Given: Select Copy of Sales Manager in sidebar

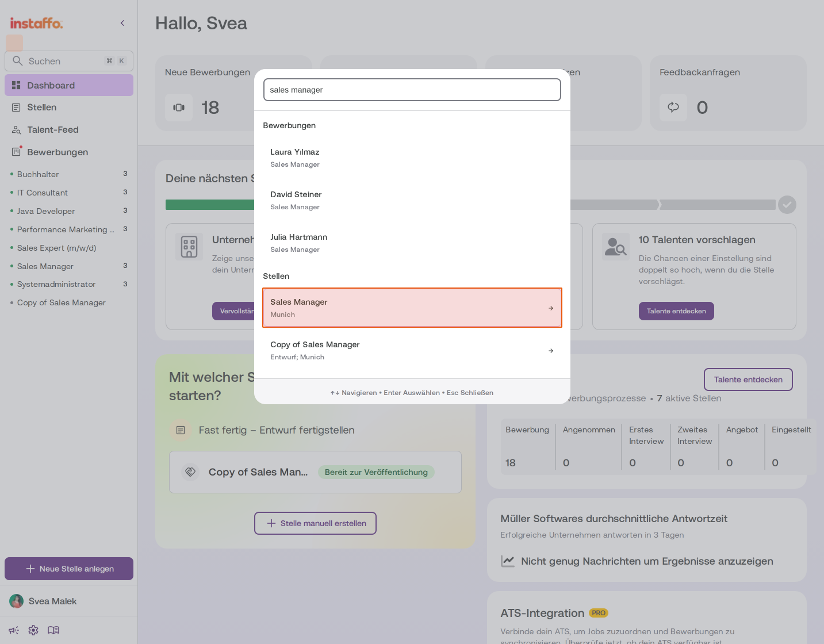Looking at the screenshot, I should click(69, 302).
